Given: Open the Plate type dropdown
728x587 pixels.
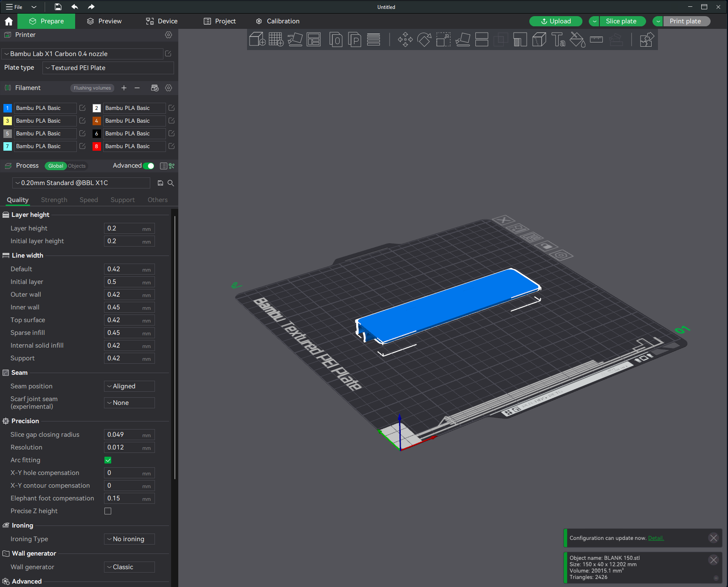Looking at the screenshot, I should [108, 68].
